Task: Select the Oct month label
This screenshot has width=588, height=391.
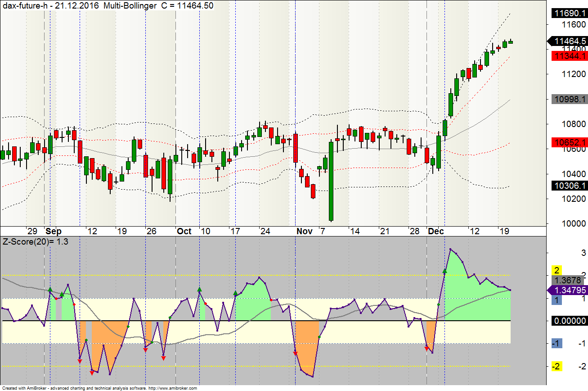Action: coord(184,231)
